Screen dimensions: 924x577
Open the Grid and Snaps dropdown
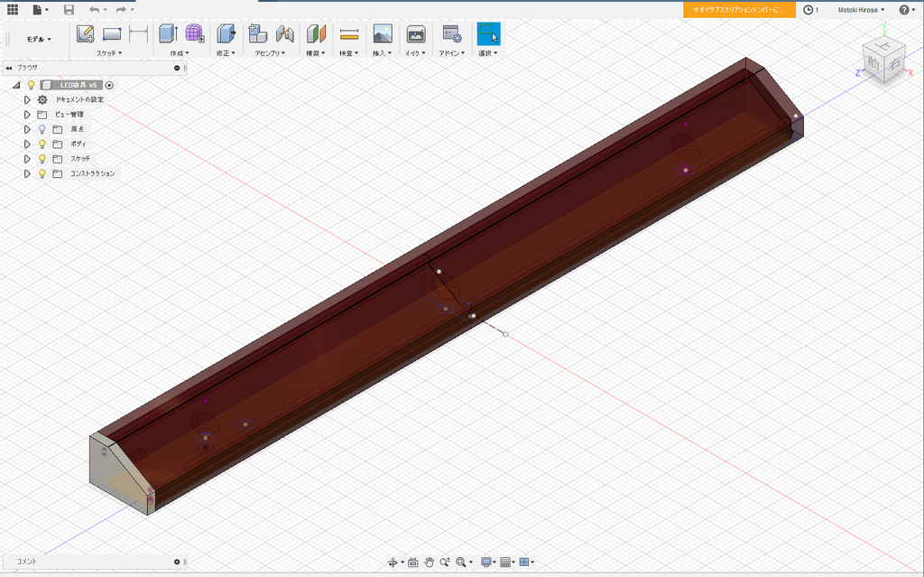[507, 563]
